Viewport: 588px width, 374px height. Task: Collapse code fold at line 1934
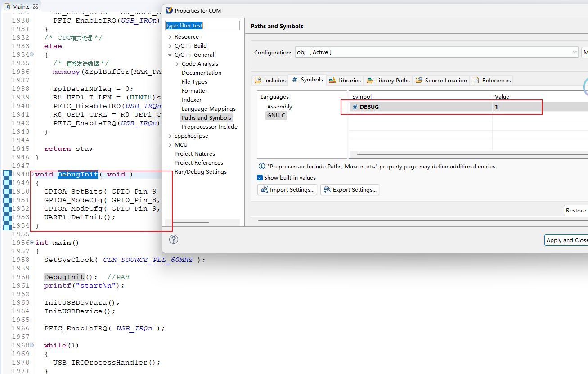pos(31,54)
